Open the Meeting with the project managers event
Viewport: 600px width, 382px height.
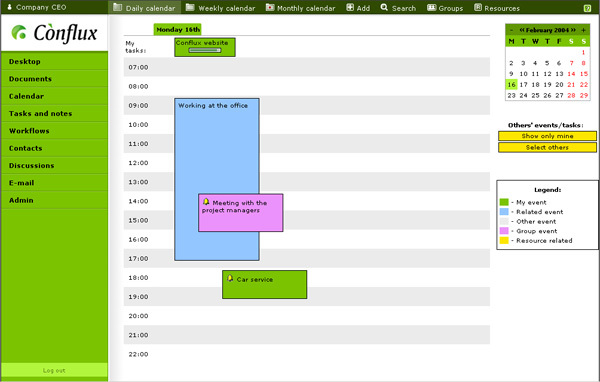pos(241,212)
